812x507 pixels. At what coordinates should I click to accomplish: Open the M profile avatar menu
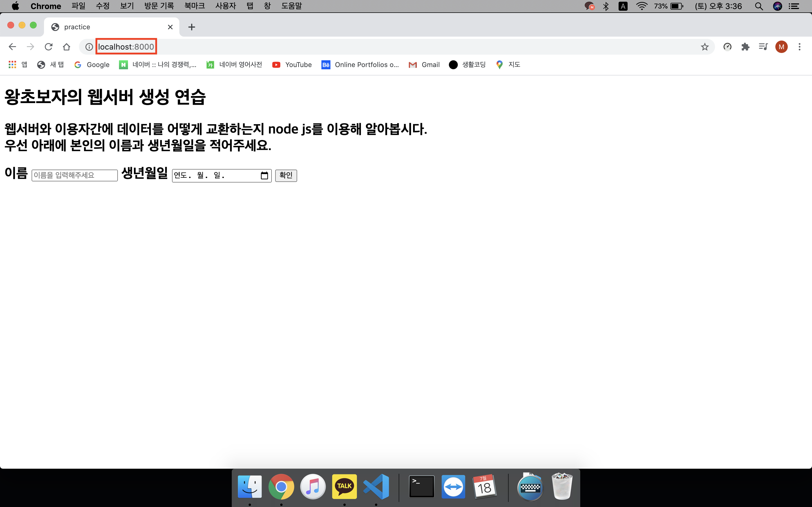pyautogui.click(x=782, y=46)
